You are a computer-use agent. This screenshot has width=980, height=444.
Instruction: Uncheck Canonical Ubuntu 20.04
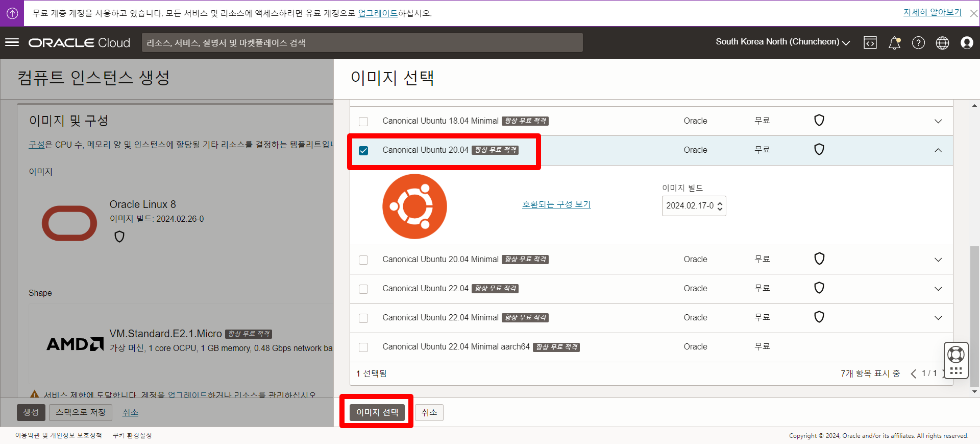(x=363, y=150)
